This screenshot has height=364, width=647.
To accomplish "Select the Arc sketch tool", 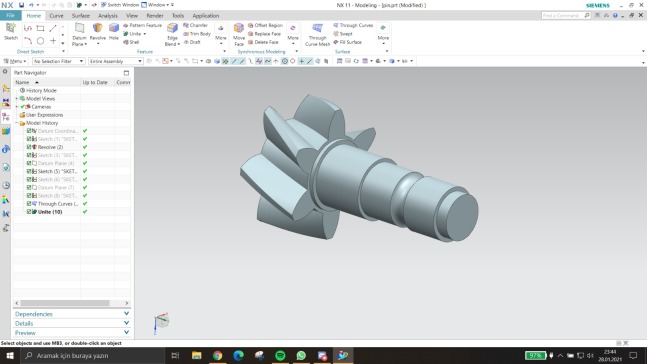I will click(x=28, y=40).
